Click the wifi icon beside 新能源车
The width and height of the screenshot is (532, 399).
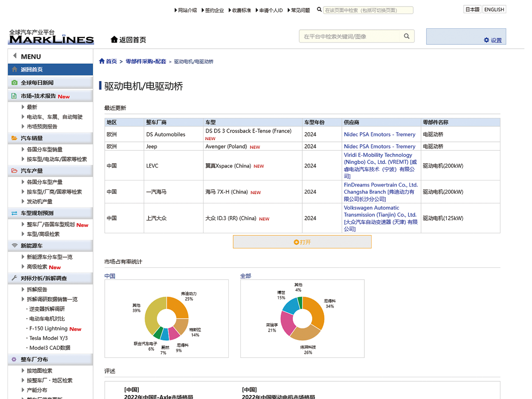tap(15, 246)
